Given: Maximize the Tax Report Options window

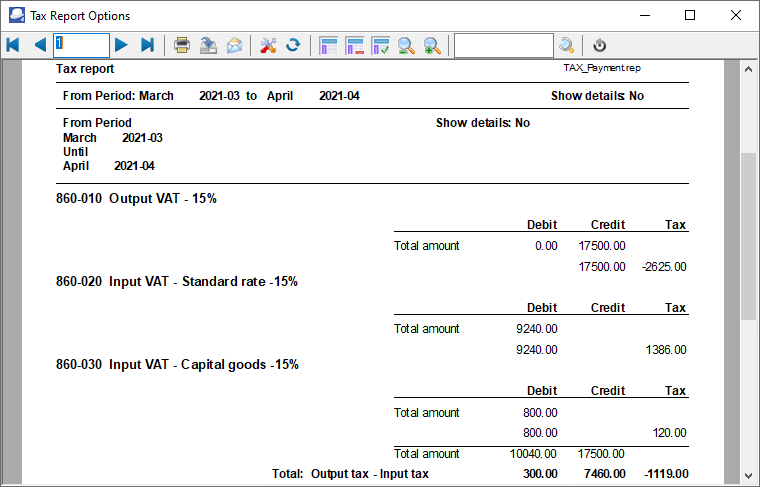Looking at the screenshot, I should coord(690,15).
